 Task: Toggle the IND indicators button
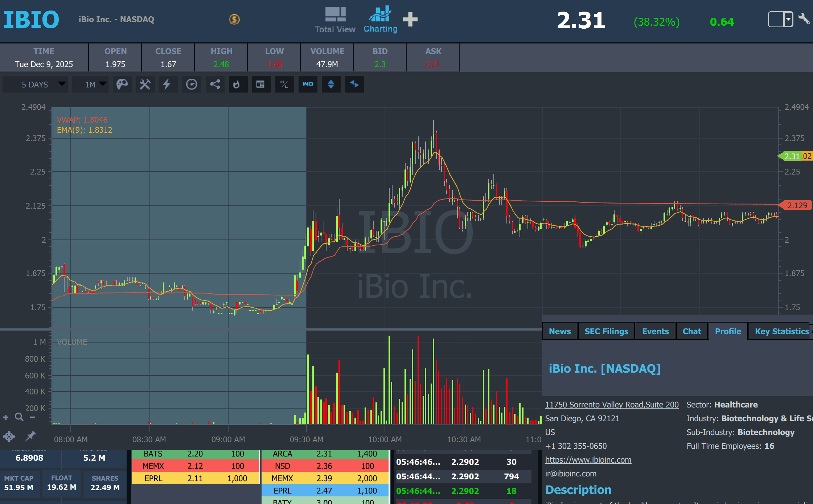308,85
